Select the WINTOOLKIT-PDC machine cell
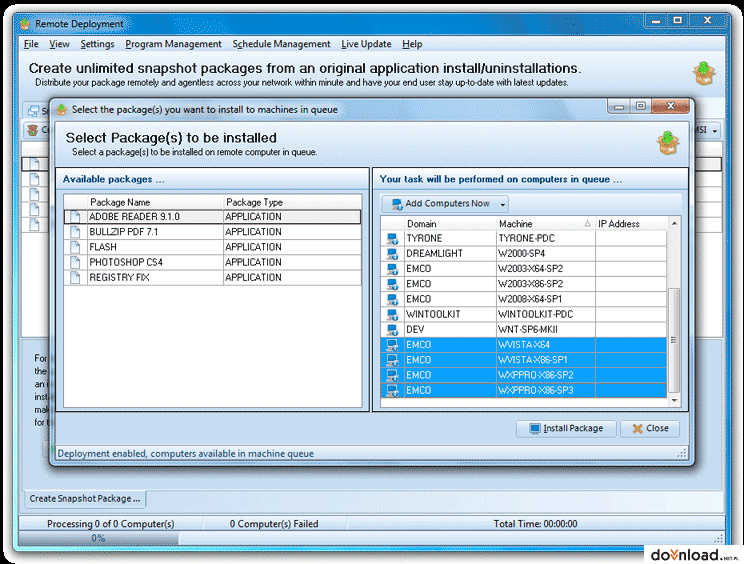The width and height of the screenshot is (744, 564). pos(546,314)
